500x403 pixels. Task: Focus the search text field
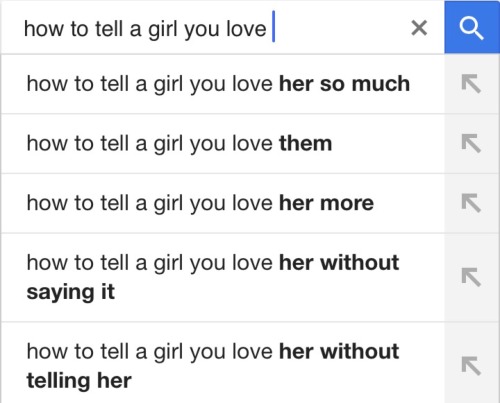point(223,27)
